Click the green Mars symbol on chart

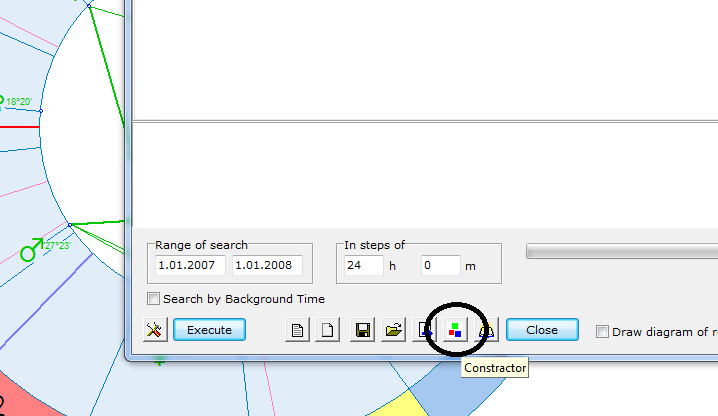click(x=32, y=249)
